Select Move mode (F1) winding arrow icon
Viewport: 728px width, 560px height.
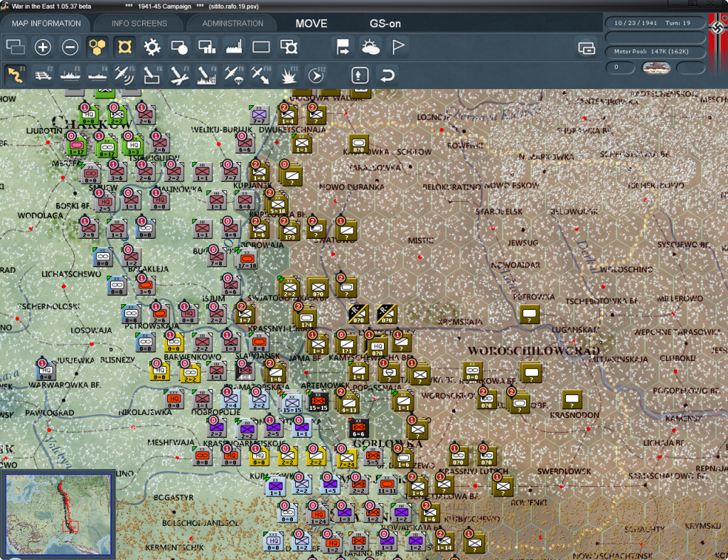16,75
